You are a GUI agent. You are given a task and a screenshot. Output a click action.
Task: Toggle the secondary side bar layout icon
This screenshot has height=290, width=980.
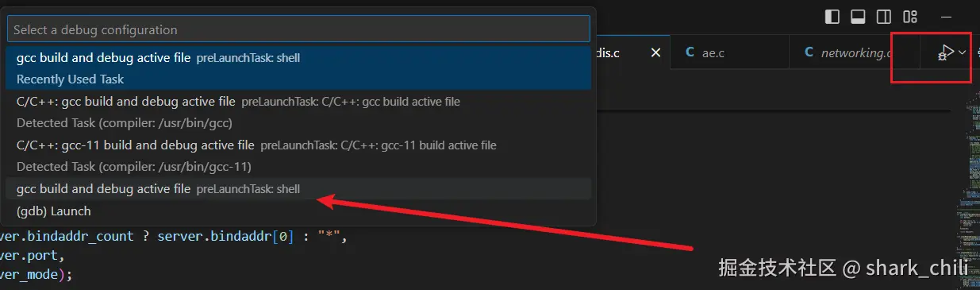(x=883, y=17)
